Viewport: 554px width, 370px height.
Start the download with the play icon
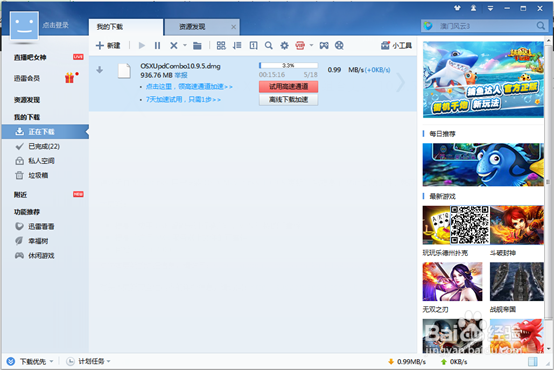[142, 46]
